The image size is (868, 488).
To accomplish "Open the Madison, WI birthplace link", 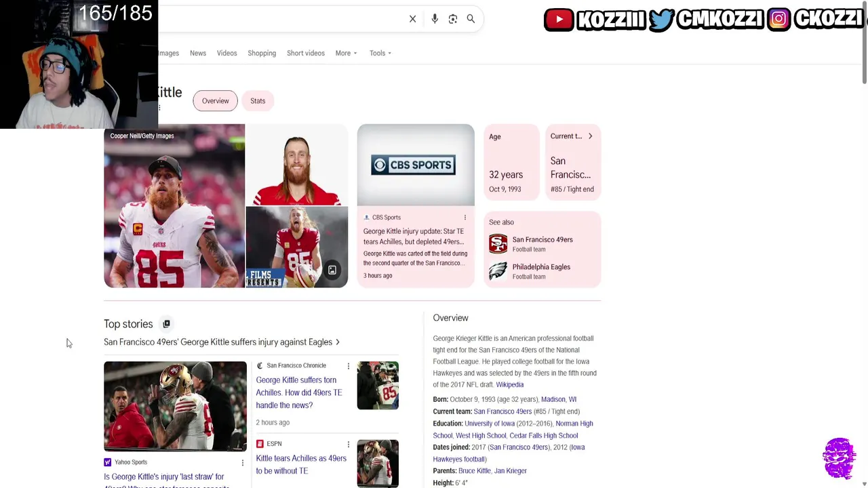I will [559, 399].
